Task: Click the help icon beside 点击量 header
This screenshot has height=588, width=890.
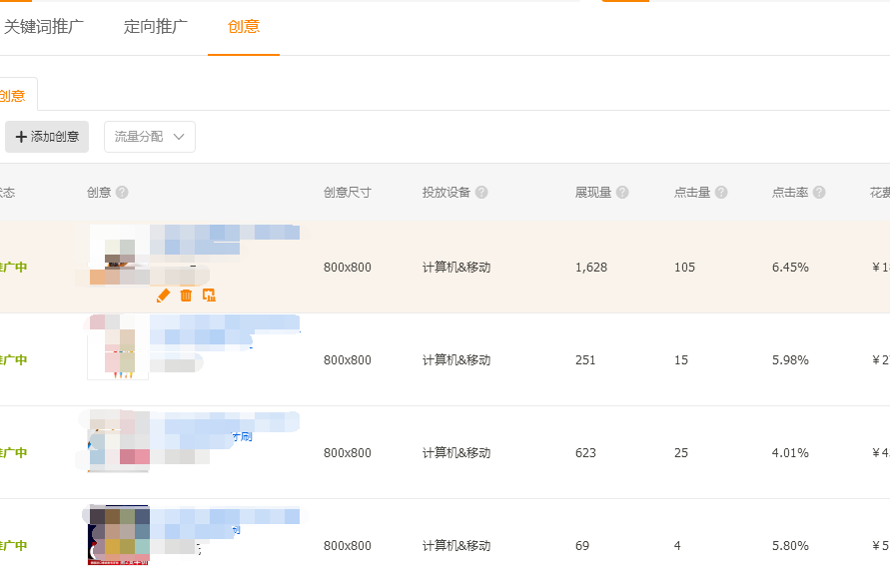Action: tap(720, 192)
